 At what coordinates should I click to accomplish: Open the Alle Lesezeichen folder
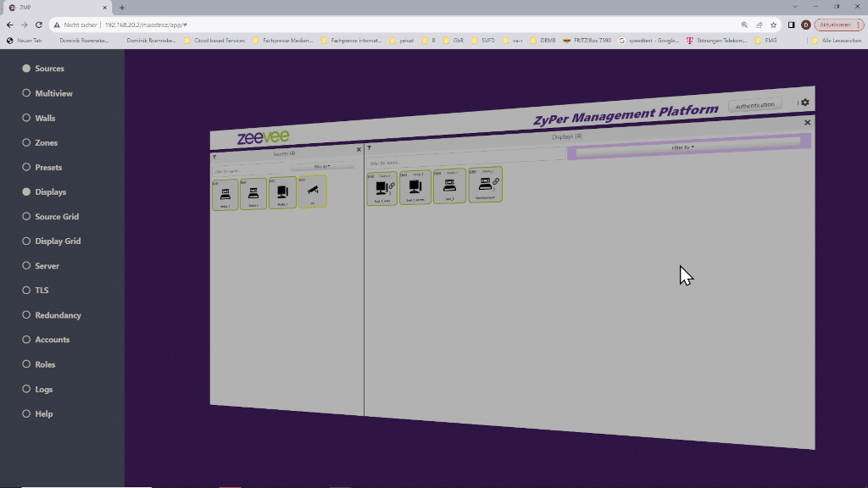tap(837, 41)
